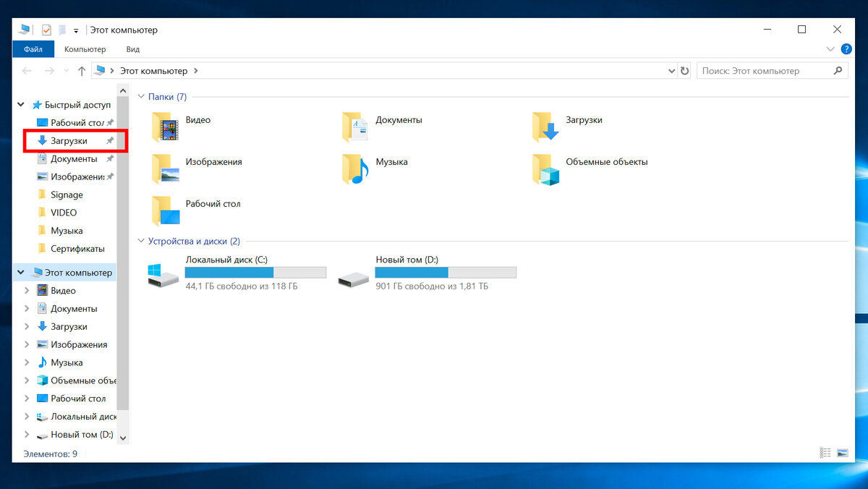Refresh the current location
The height and width of the screenshot is (489, 868).
(x=685, y=71)
